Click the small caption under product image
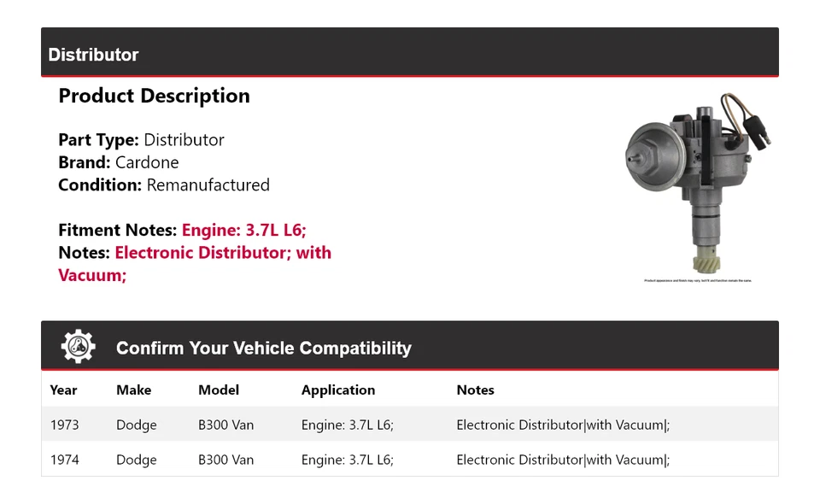 [698, 280]
